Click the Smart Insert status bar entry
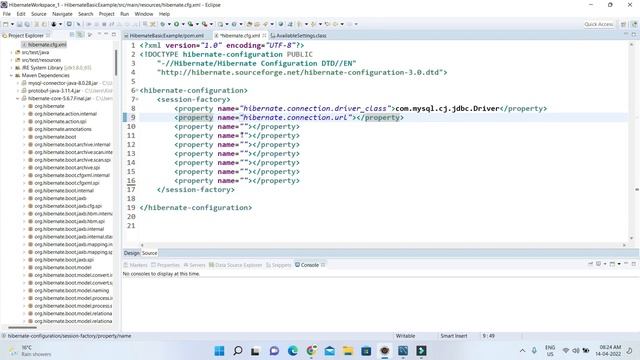This screenshot has width=640, height=360. tap(453, 336)
